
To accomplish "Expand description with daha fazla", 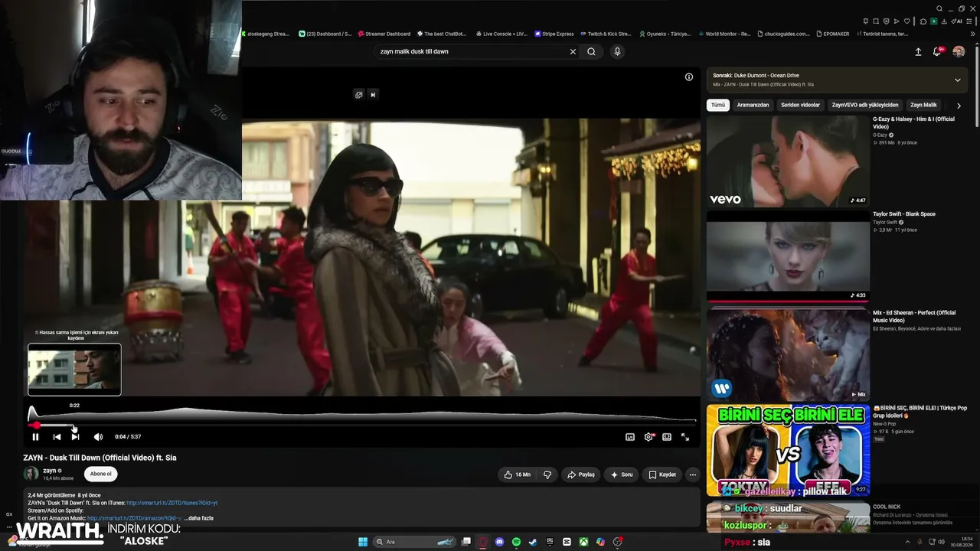I will click(201, 518).
